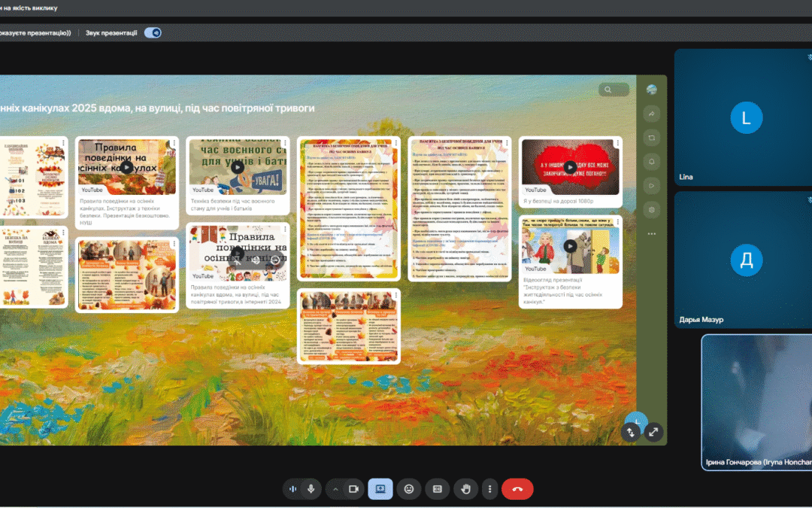812x508 pixels.
Task: Click the Padlet remake icon in the sidebar
Action: pyautogui.click(x=651, y=138)
